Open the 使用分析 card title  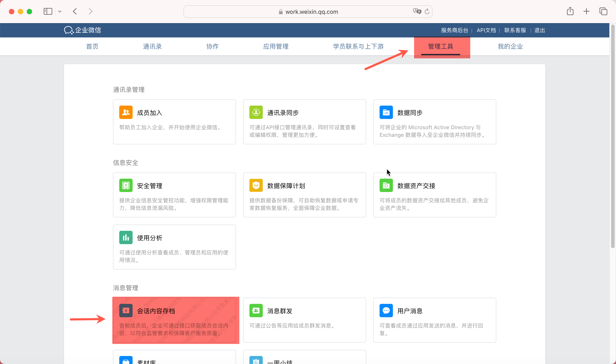coord(150,238)
